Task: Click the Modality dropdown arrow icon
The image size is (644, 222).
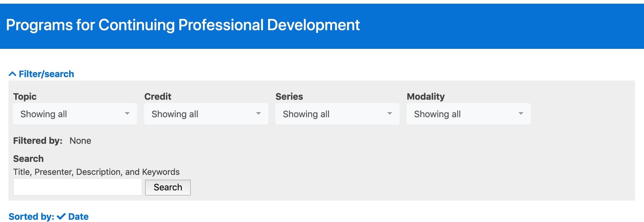Action: point(521,114)
